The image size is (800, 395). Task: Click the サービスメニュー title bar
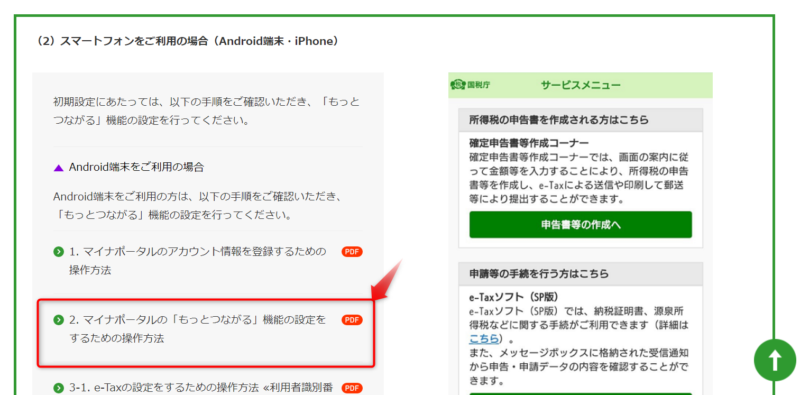(581, 85)
